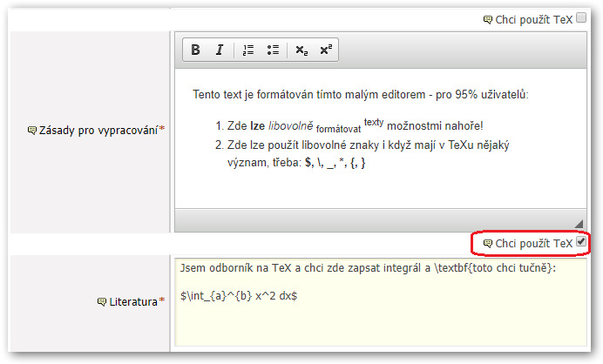Apply superscript formatting

tap(326, 50)
